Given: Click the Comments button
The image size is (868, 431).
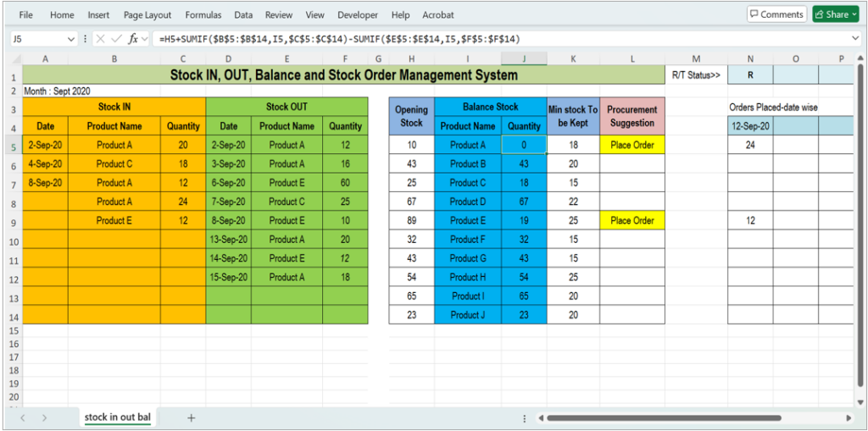Looking at the screenshot, I should (776, 14).
